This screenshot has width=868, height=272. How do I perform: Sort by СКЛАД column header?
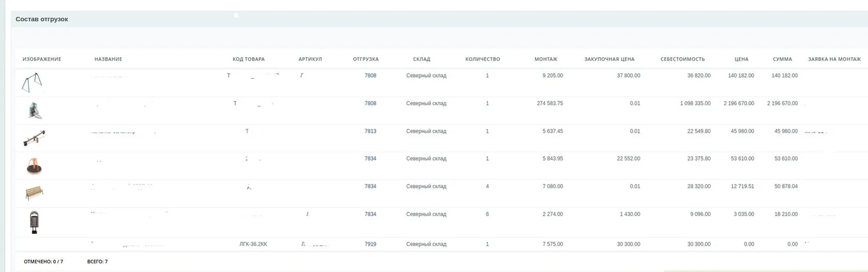[x=422, y=60]
